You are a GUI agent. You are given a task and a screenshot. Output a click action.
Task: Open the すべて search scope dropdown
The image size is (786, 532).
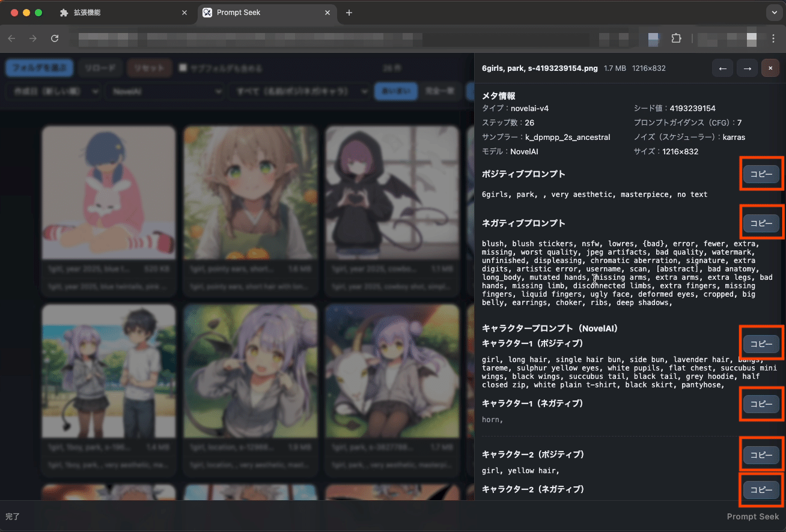[x=299, y=91]
